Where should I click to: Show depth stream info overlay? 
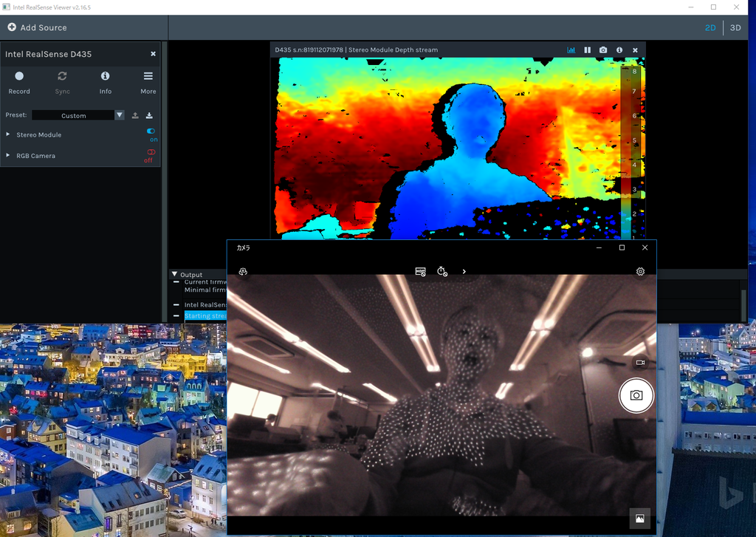[x=619, y=49]
